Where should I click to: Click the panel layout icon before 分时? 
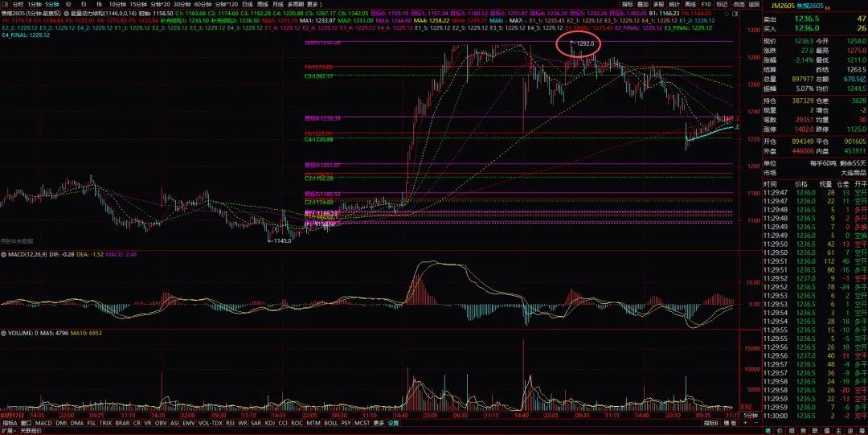click(x=5, y=5)
